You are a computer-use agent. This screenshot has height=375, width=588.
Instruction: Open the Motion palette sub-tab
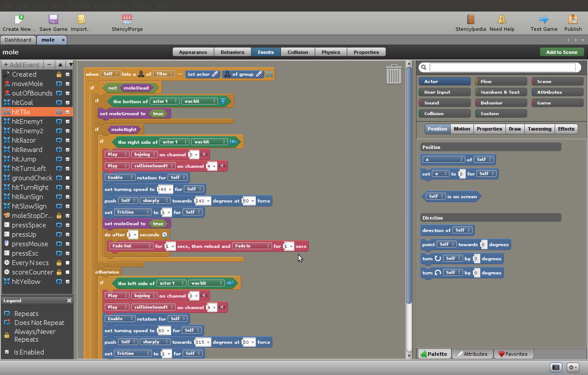click(462, 129)
